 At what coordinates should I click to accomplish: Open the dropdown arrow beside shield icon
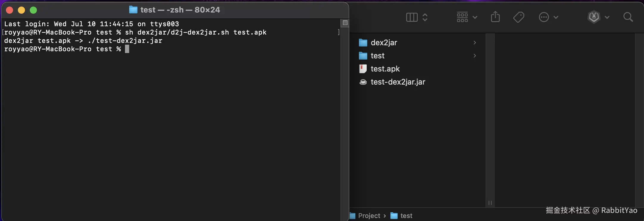click(607, 17)
